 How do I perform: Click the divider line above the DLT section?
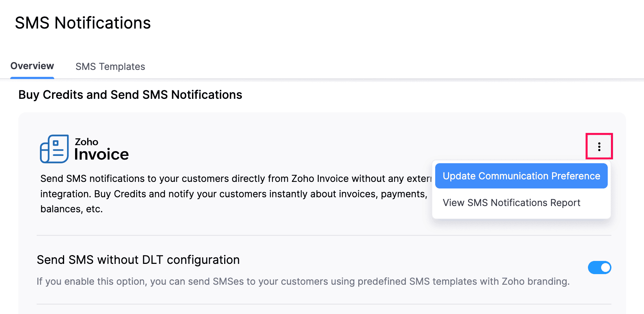pyautogui.click(x=324, y=235)
